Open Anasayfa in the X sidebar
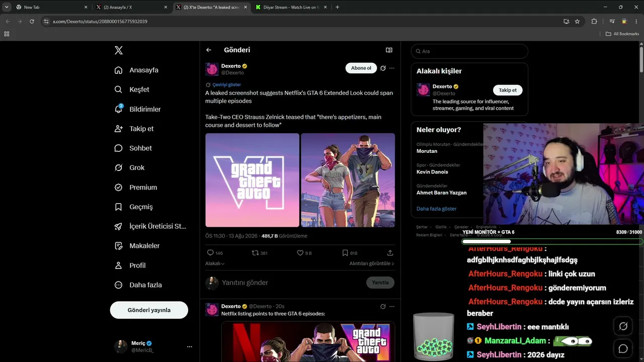 click(137, 70)
